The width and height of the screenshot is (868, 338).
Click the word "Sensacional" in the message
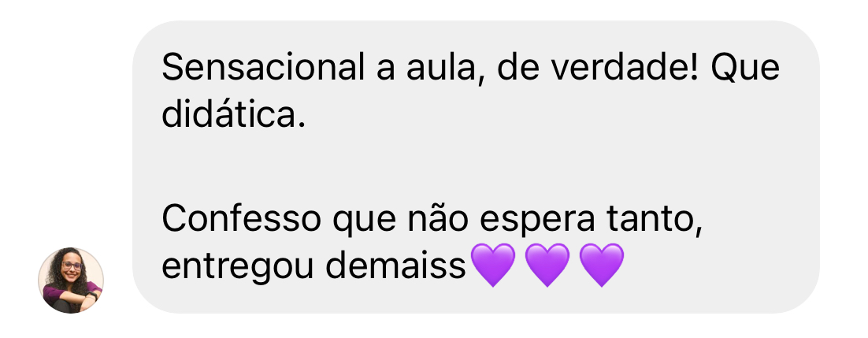[x=263, y=68]
